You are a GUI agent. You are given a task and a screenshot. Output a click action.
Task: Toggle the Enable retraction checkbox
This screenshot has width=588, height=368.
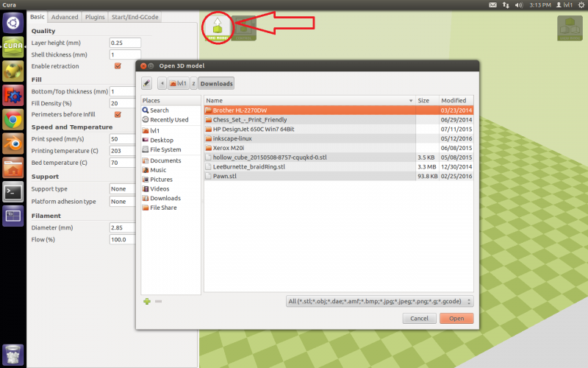(118, 66)
